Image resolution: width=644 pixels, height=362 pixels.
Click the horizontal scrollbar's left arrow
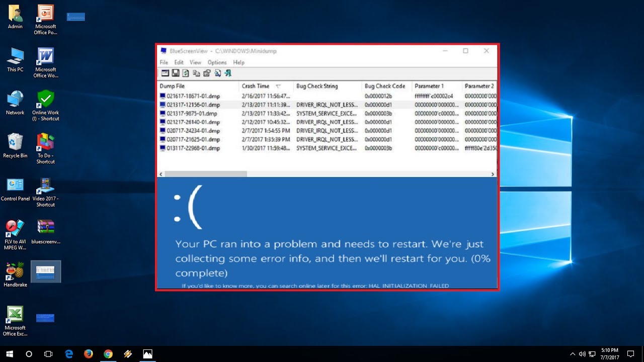click(161, 174)
